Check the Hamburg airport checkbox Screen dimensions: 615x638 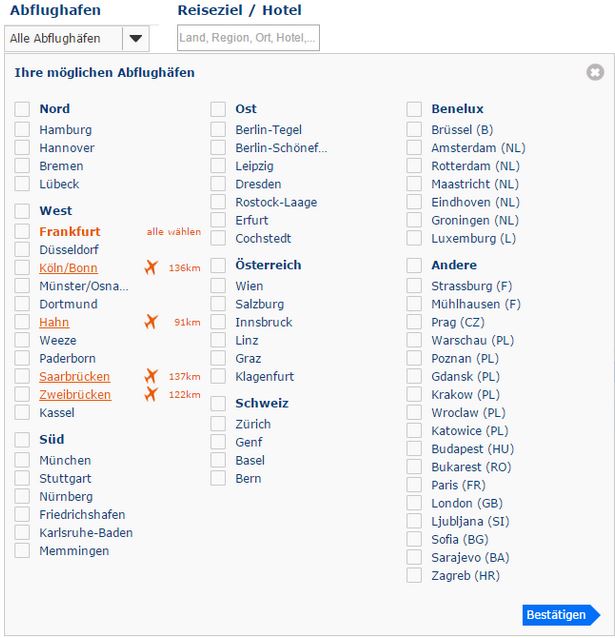click(x=22, y=129)
